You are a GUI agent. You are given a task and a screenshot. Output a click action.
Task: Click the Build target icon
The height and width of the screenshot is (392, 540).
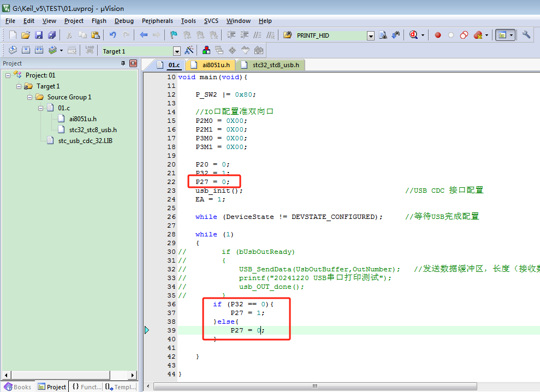[26, 50]
